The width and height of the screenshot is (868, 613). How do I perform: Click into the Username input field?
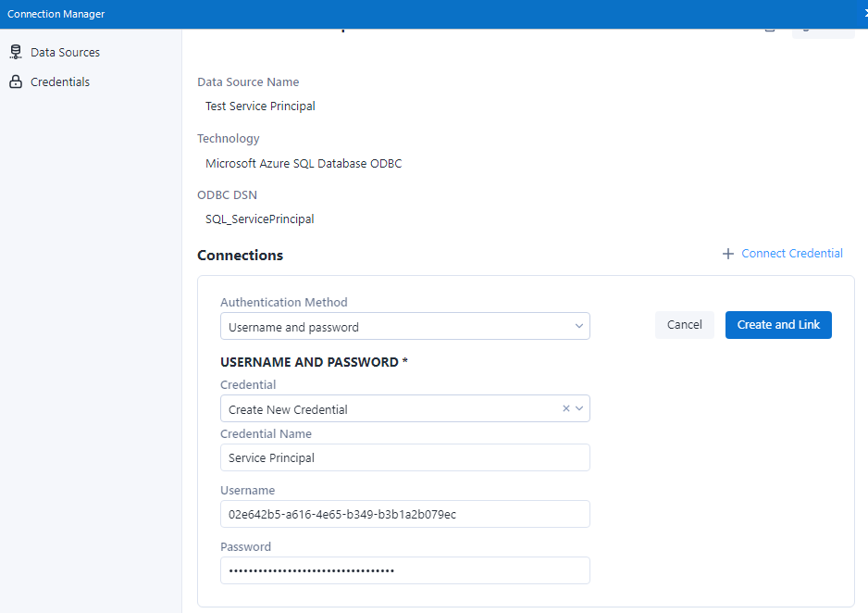pos(404,515)
